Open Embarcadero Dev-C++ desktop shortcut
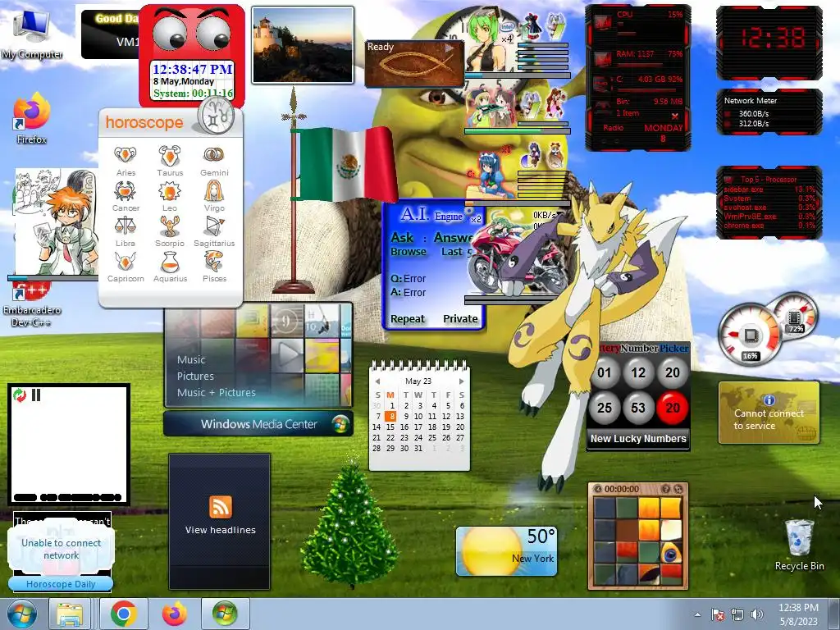Image resolution: width=840 pixels, height=630 pixels. point(31,305)
